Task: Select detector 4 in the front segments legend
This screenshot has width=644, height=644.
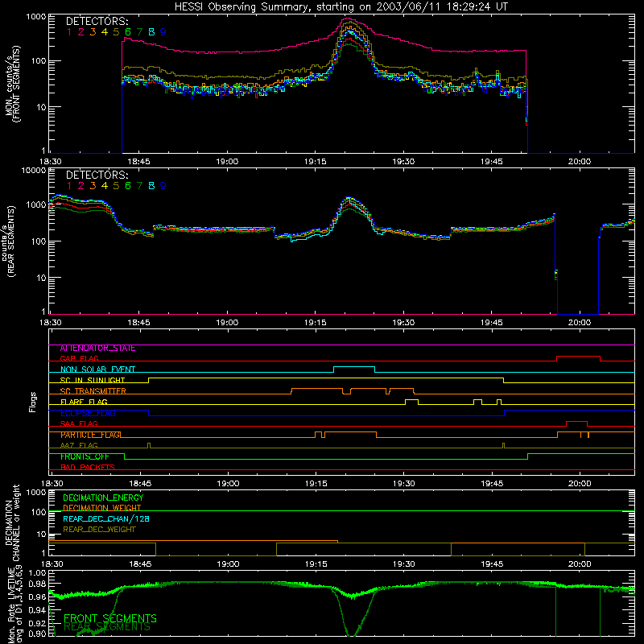Action: [105, 31]
